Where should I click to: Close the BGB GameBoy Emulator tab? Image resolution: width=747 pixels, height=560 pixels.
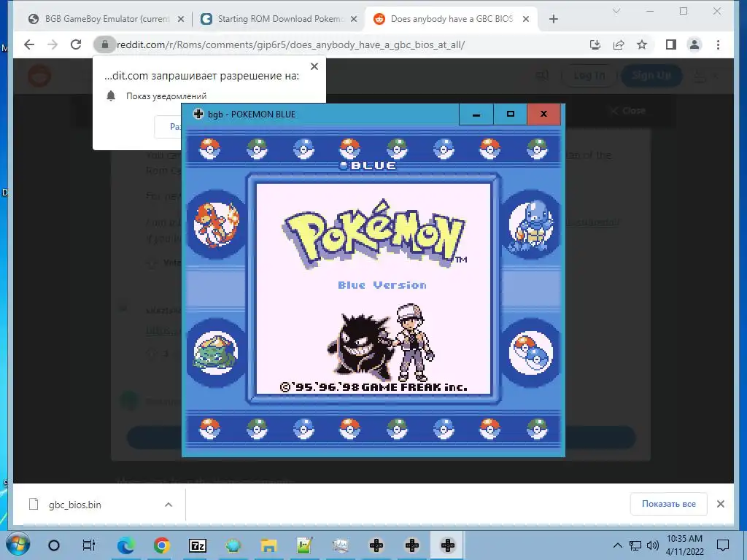(x=181, y=19)
